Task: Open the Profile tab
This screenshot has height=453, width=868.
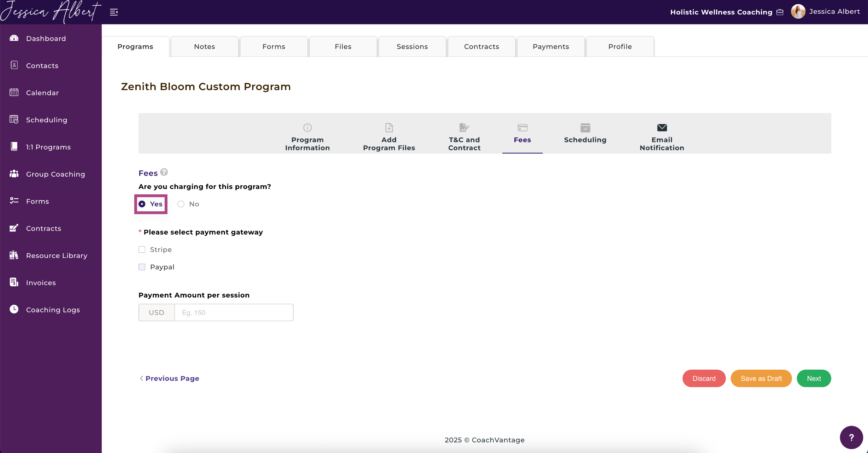Action: pos(620,47)
